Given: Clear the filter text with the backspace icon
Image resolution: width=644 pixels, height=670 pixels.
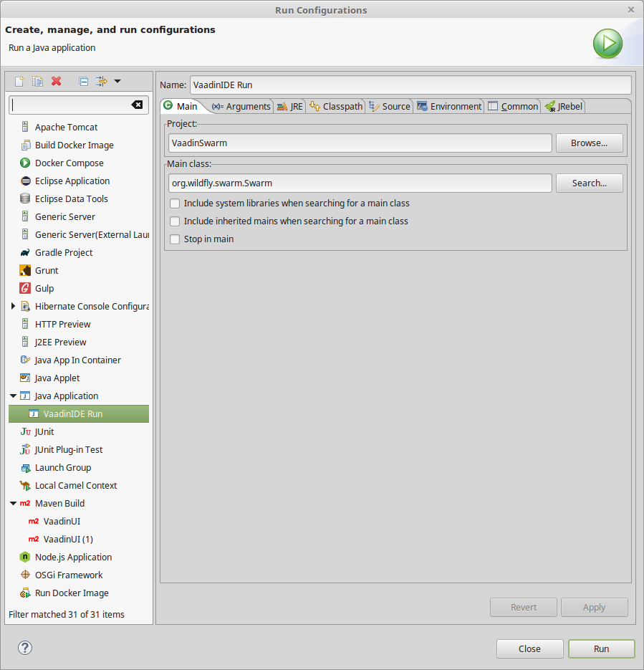Looking at the screenshot, I should tap(137, 105).
